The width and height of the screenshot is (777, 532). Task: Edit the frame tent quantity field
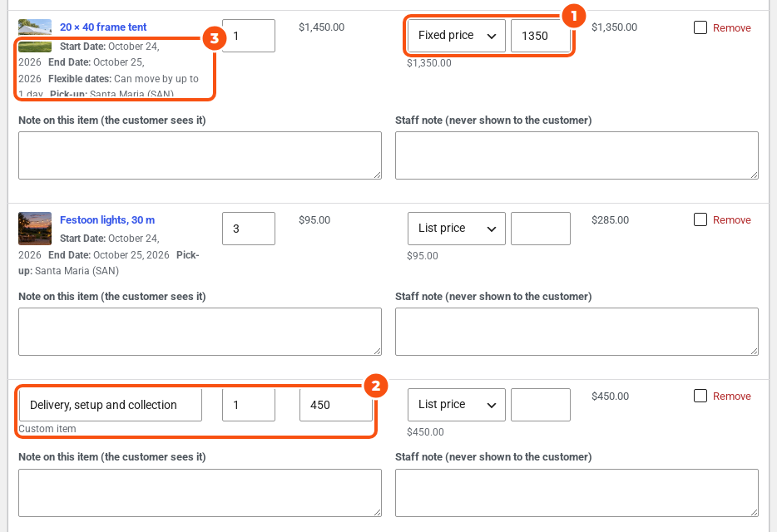click(249, 36)
